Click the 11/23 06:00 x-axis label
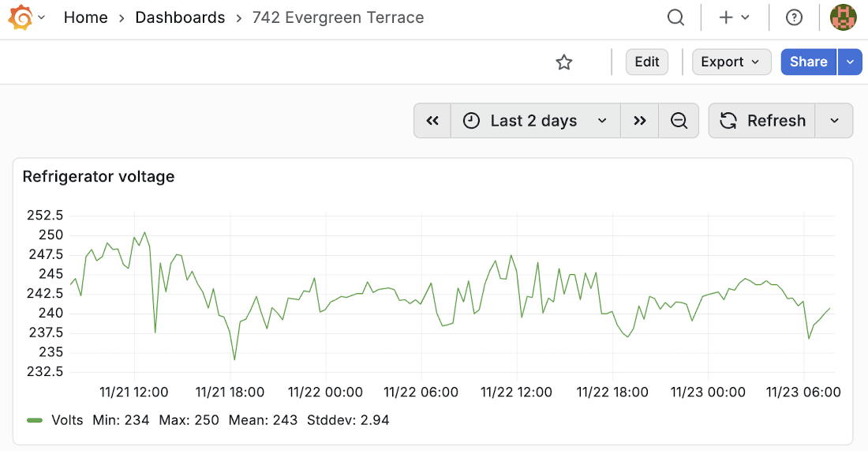 click(803, 393)
